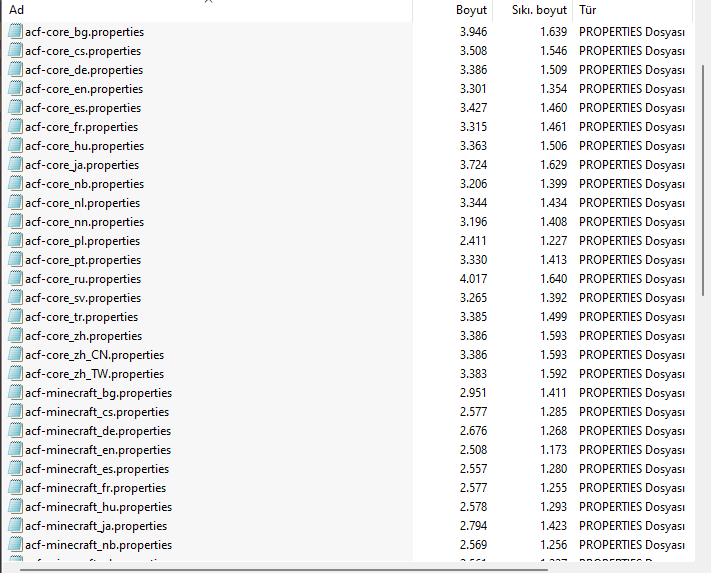Click the file icon of acf-core_de.properties
Screen dimensions: 712x573
(x=15, y=69)
